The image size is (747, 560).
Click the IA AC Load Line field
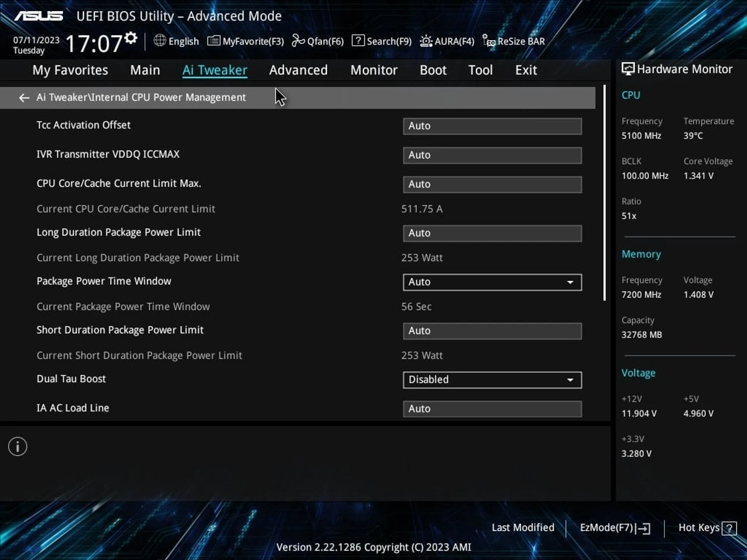click(x=492, y=409)
